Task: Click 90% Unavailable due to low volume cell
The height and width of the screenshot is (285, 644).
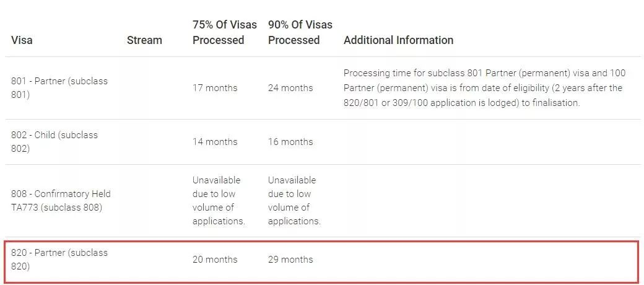Action: click(x=294, y=200)
